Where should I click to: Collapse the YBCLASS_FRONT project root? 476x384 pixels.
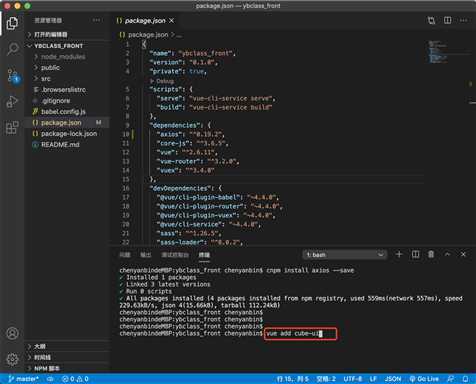tap(58, 46)
